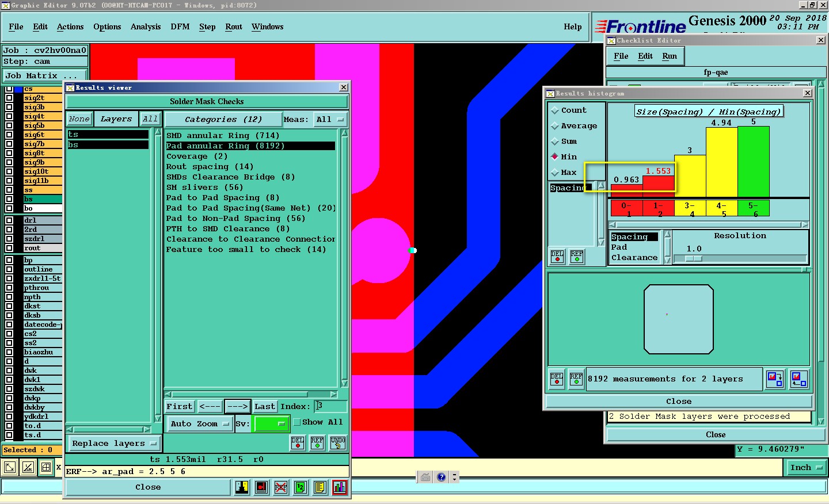Image resolution: width=829 pixels, height=504 pixels.
Task: Click the red 1-2 histogram bar
Action: [659, 186]
